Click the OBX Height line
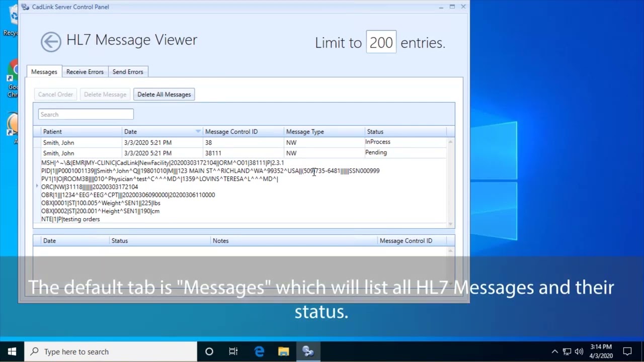 click(100, 211)
